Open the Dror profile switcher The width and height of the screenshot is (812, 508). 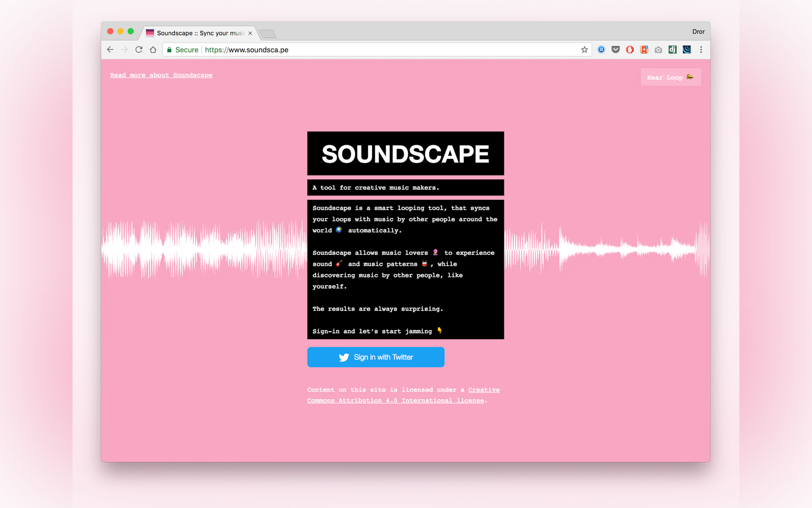(698, 32)
